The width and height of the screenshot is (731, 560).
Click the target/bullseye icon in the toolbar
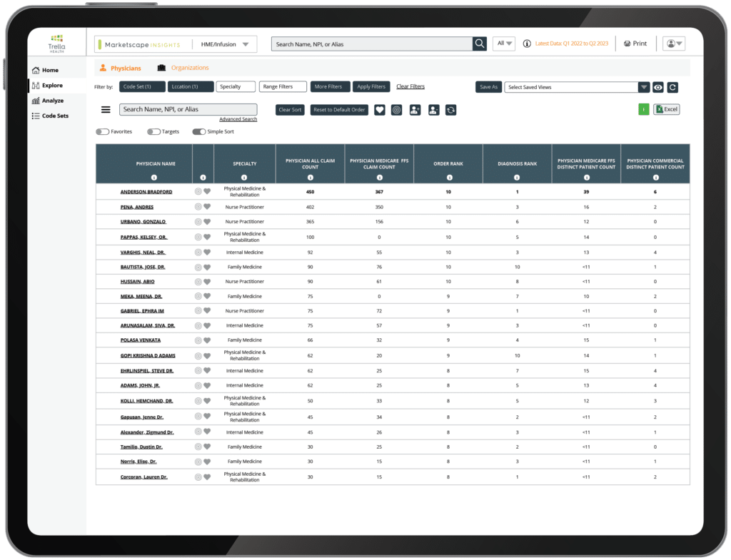coord(396,109)
